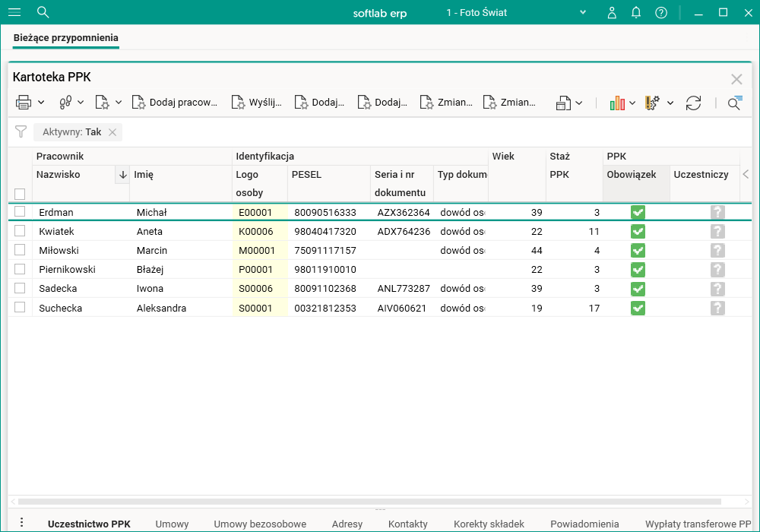Viewport: 760px width, 532px height.
Task: Click the help question mark icon
Action: (661, 12)
